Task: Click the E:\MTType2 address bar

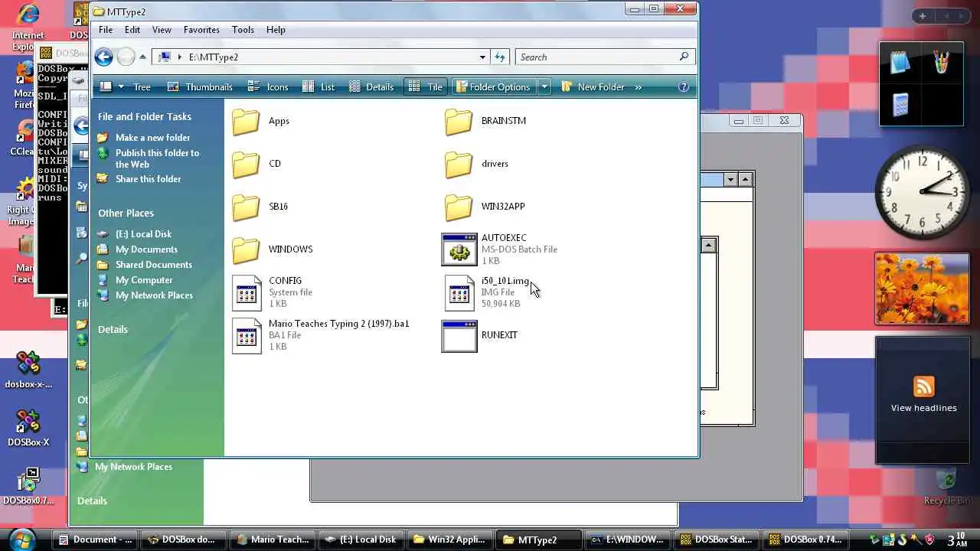Action: [x=322, y=57]
